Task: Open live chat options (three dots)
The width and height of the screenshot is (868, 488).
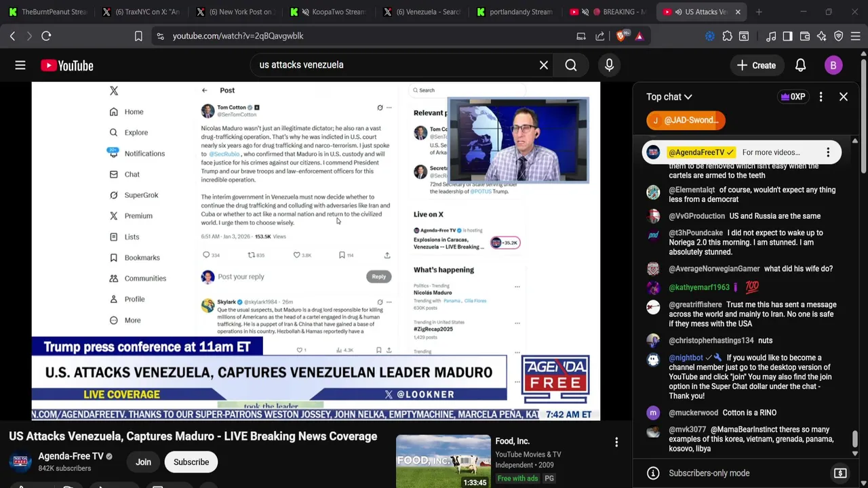Action: [x=821, y=97]
